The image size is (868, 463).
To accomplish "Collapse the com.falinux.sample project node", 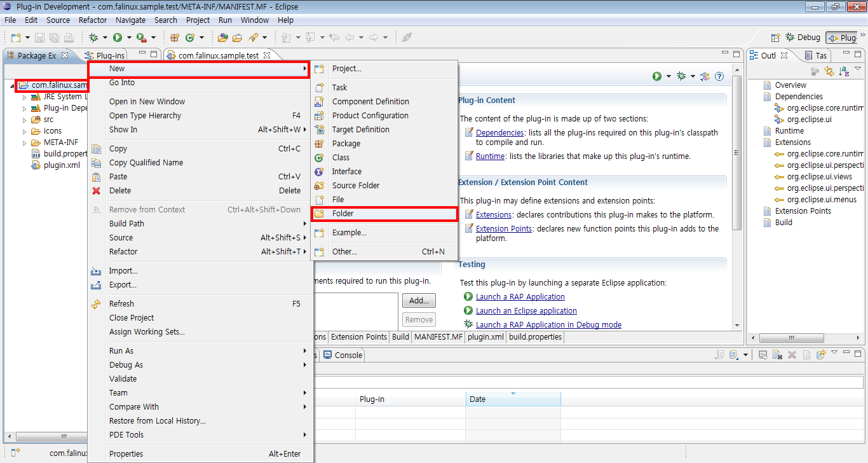I will click(13, 85).
